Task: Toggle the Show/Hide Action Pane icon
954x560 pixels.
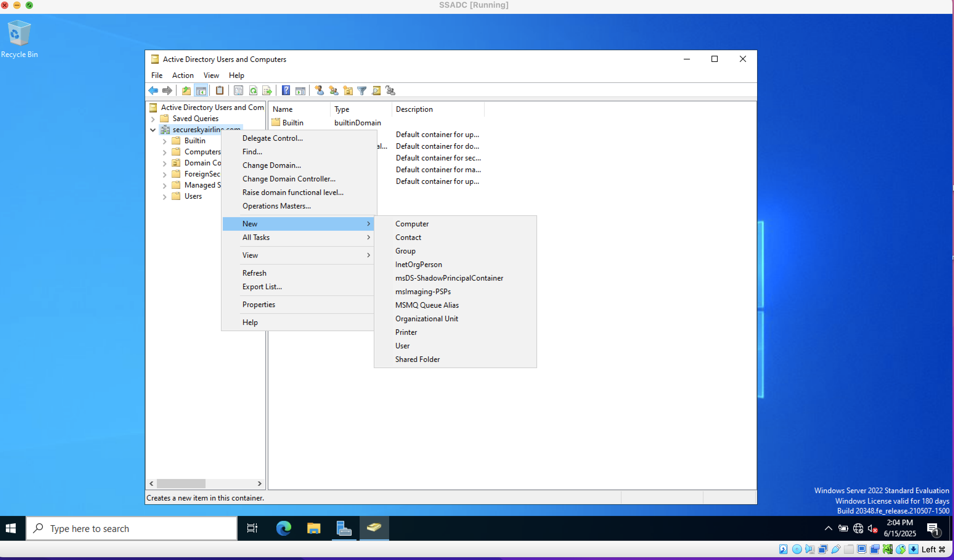Action: tap(300, 91)
